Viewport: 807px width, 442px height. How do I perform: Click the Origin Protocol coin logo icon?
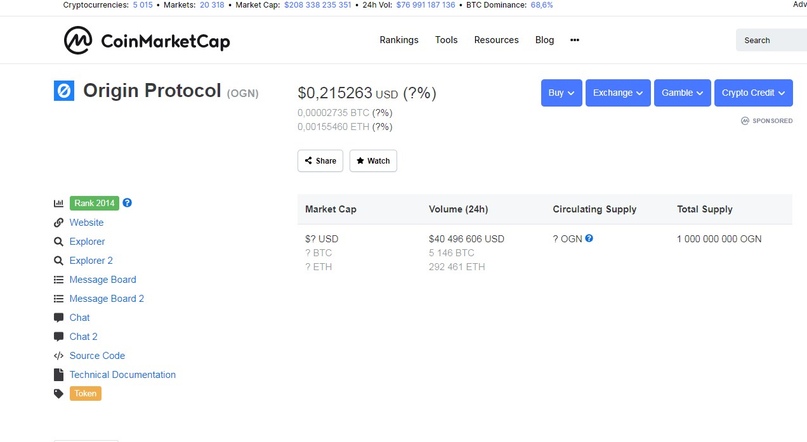[64, 91]
